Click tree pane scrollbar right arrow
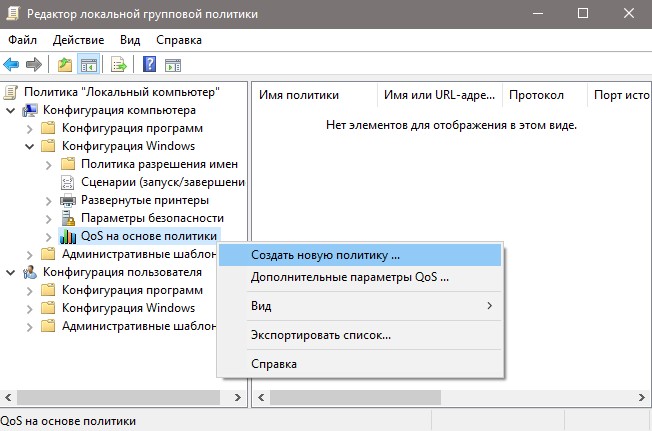The image size is (652, 431). click(237, 397)
